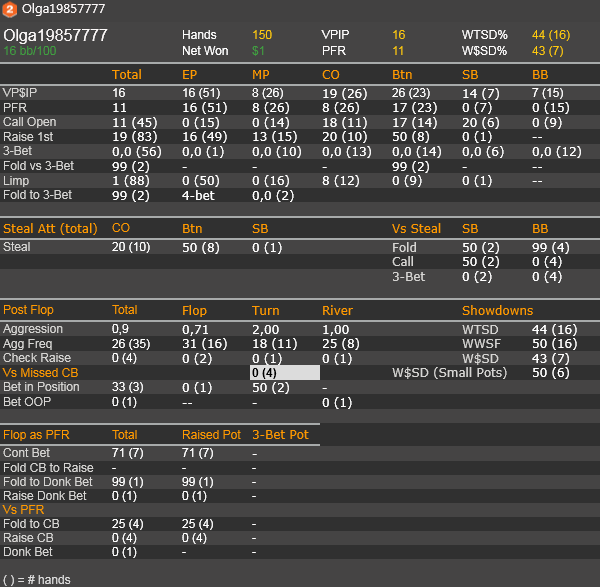Click the green 16 bb/100 winrate text
The width and height of the screenshot is (600, 587).
(x=30, y=51)
